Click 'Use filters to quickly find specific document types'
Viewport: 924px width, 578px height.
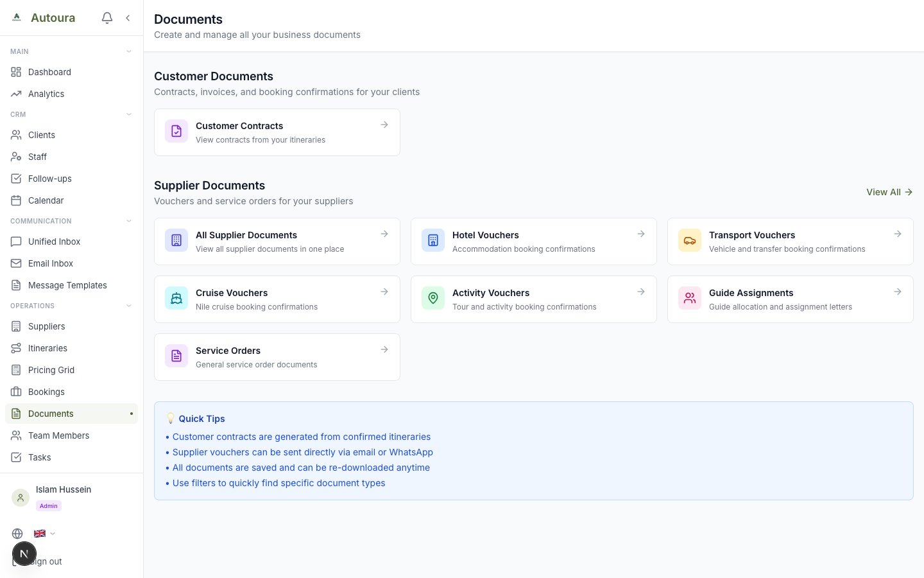tap(278, 483)
